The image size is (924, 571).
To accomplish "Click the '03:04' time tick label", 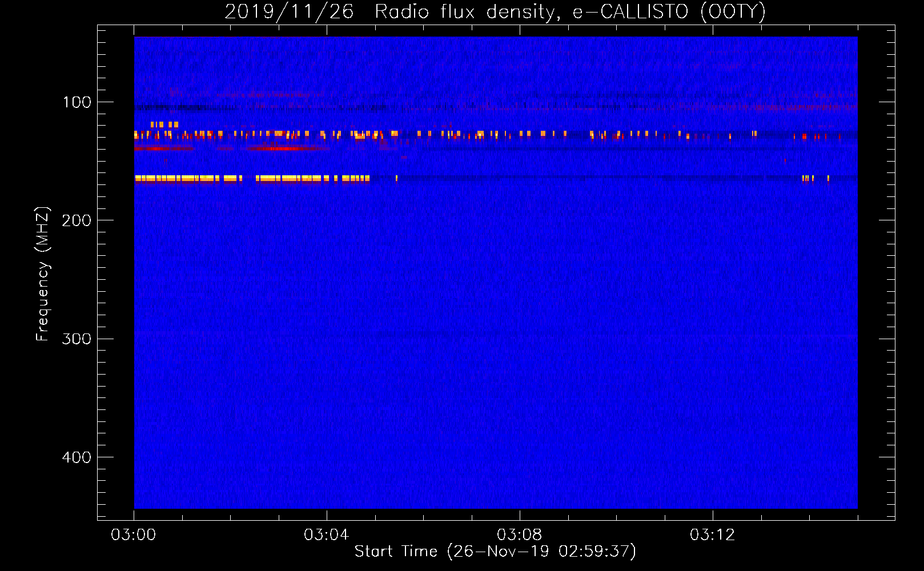I will 327,535.
